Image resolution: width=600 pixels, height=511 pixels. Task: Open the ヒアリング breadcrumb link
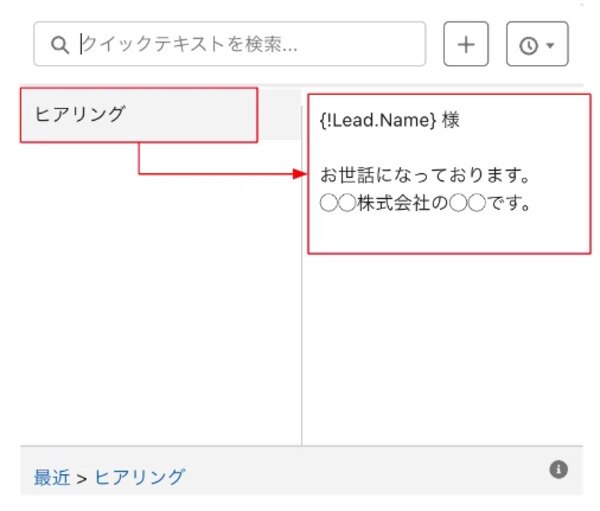[x=140, y=478]
